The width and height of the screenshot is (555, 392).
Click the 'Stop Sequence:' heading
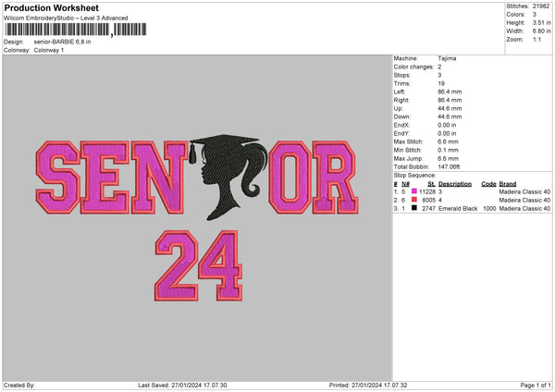[414, 176]
